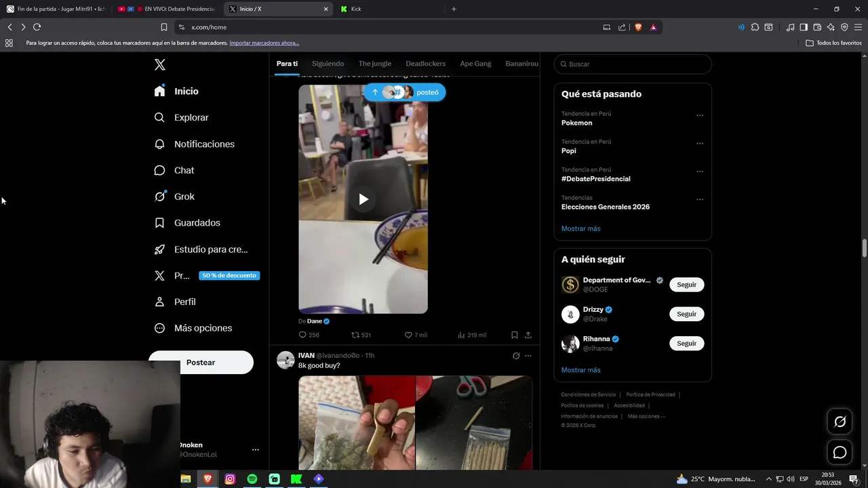Viewport: 868px width, 488px height.
Task: Open Notificaciones in the sidebar
Action: [194, 144]
